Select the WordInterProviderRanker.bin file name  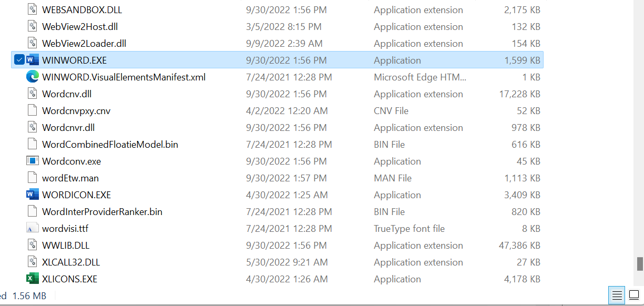(x=102, y=212)
